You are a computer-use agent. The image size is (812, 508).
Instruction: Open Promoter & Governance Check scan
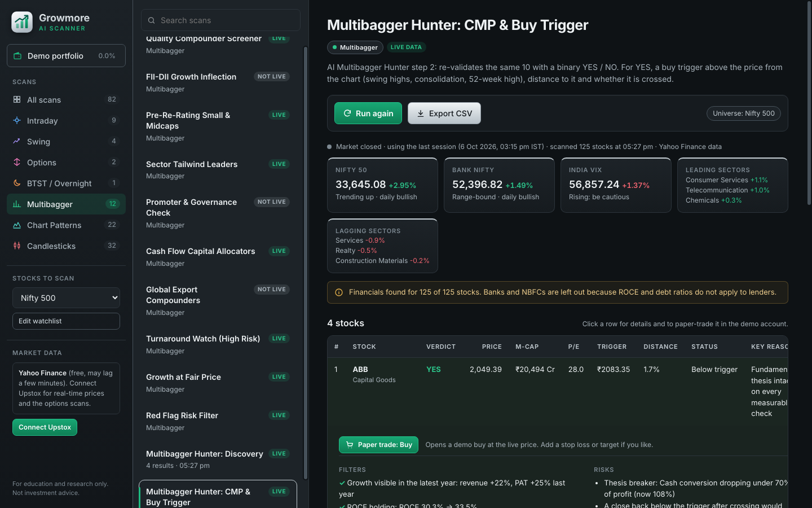point(218,213)
